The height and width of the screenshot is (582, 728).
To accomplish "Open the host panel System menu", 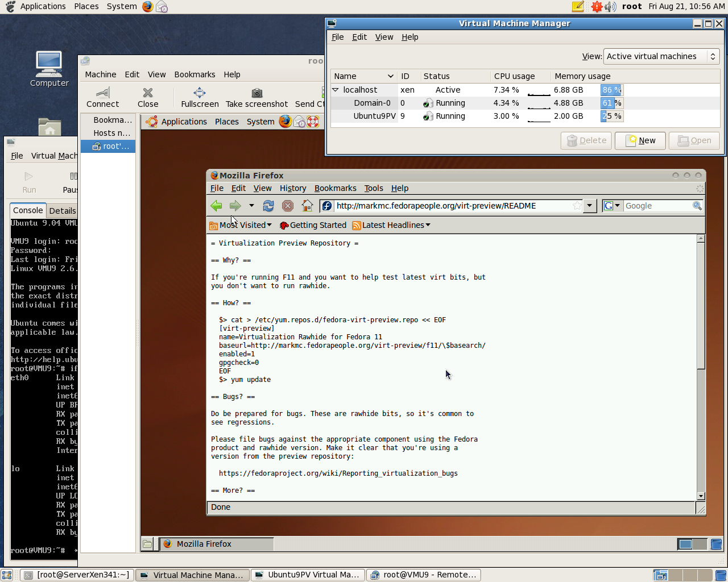I will tap(122, 6).
